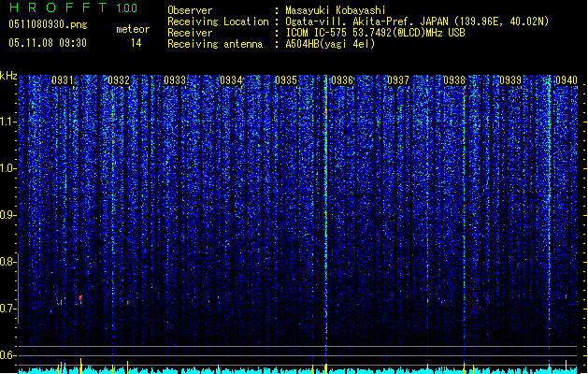Click the 0935 time marker
Viewport: 588px width, 374px height.
tap(286, 79)
